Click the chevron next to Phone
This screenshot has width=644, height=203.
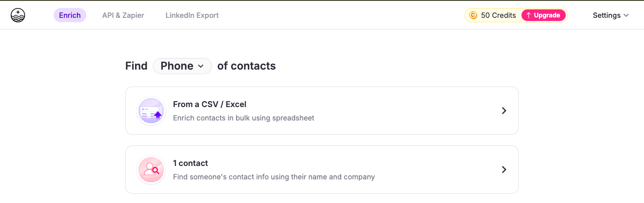coord(201,66)
